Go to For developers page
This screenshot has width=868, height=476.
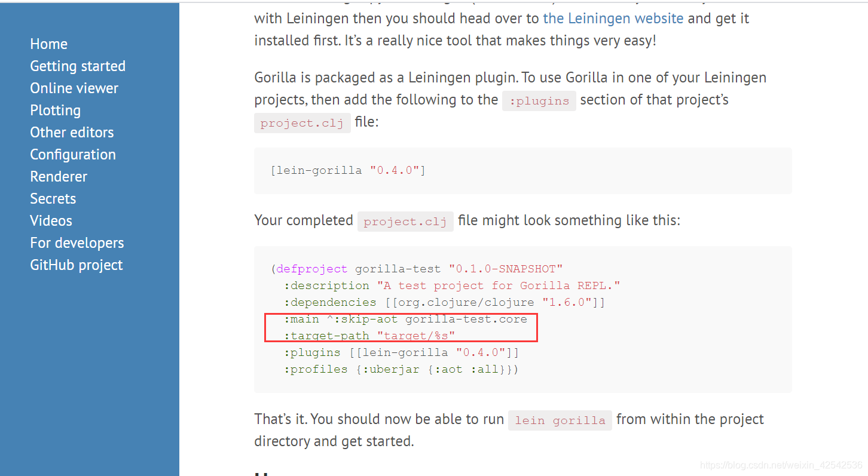coord(77,243)
